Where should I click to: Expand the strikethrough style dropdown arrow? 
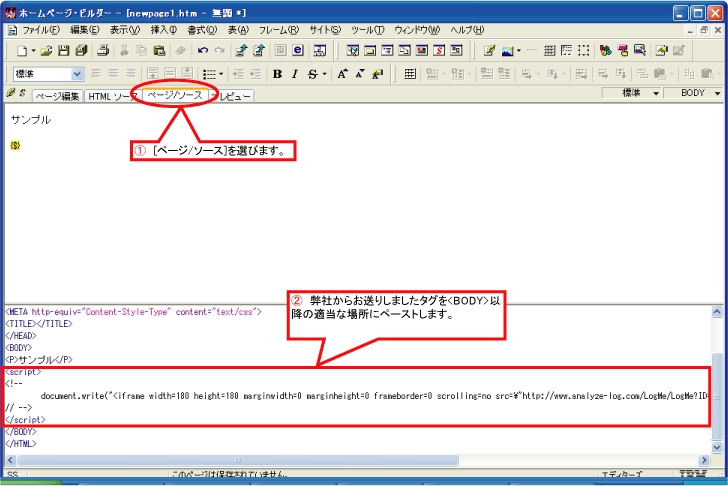pyautogui.click(x=324, y=74)
